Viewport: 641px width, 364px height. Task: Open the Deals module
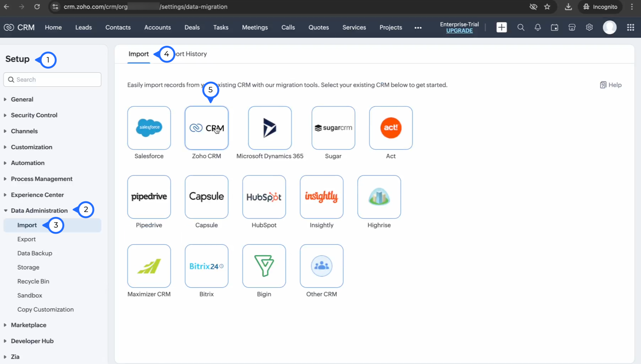tap(192, 27)
